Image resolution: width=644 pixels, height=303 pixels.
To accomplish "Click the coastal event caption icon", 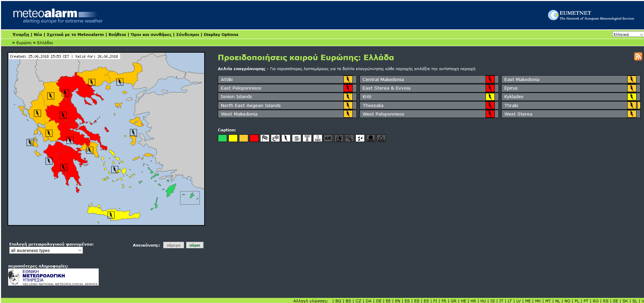I will pyautogui.click(x=328, y=138).
